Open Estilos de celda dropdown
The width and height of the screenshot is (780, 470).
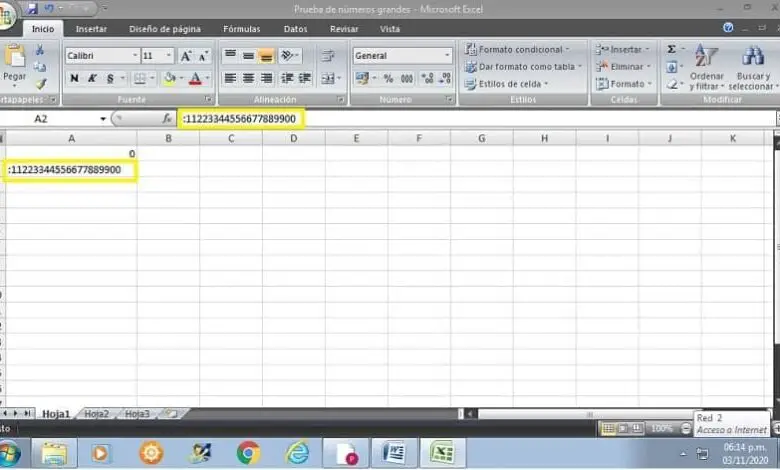click(x=506, y=84)
